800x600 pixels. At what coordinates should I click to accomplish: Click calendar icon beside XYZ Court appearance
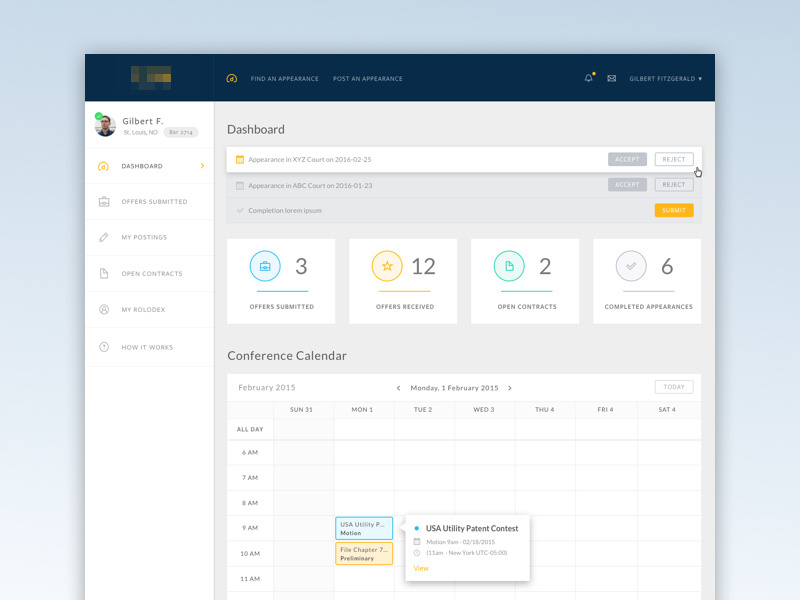pyautogui.click(x=239, y=160)
